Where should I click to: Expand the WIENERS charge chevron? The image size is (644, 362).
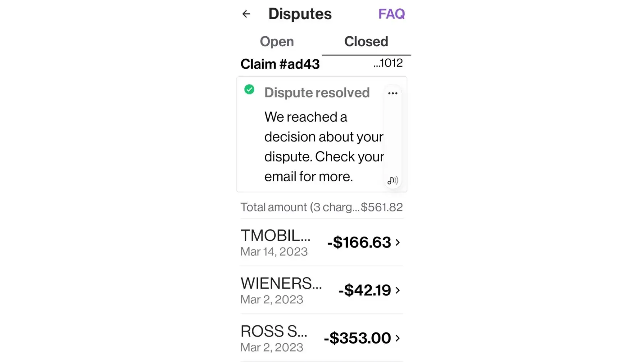click(x=398, y=290)
